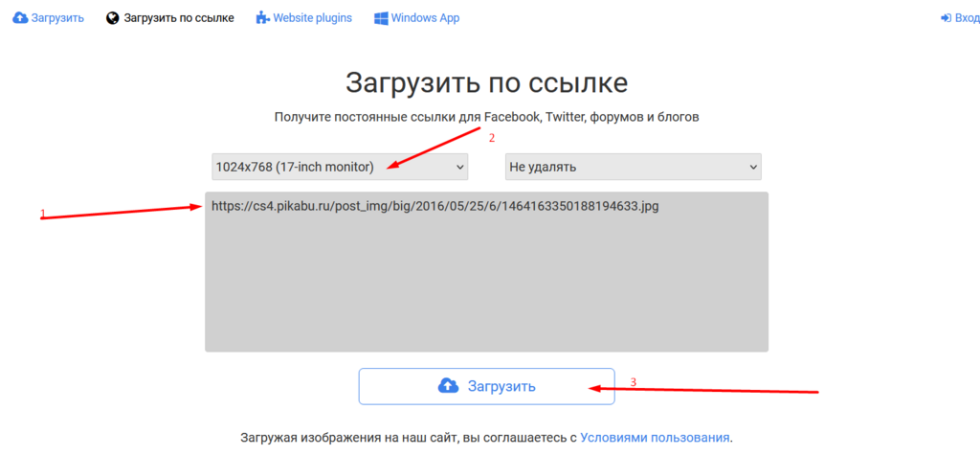Focus the gray URL text area
Screen dimensions: 980x456
(486, 287)
